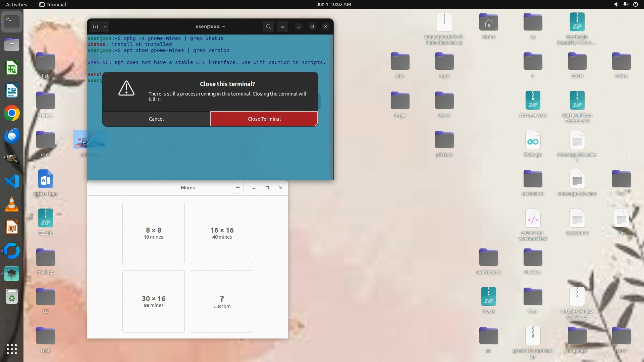Click the terminal search icon
This screenshot has height=362, width=644.
268,26
